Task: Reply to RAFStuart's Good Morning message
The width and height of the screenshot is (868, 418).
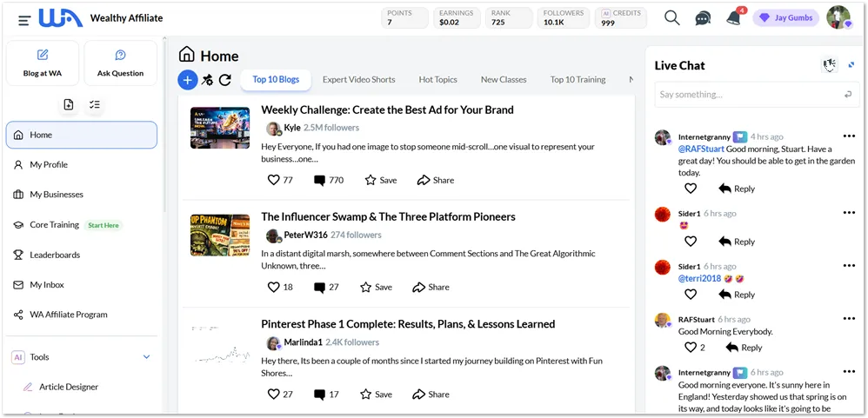Action: [744, 348]
